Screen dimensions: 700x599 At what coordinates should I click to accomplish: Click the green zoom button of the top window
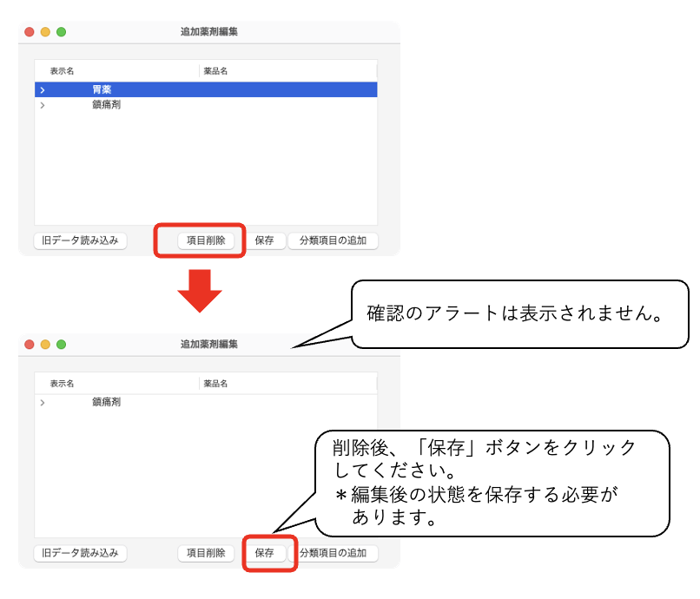click(x=59, y=30)
